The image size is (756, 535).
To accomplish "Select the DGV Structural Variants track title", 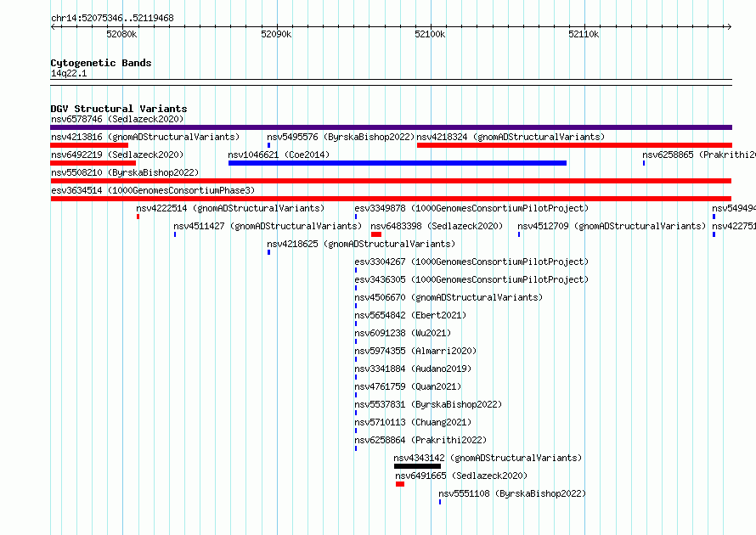I will point(119,109).
